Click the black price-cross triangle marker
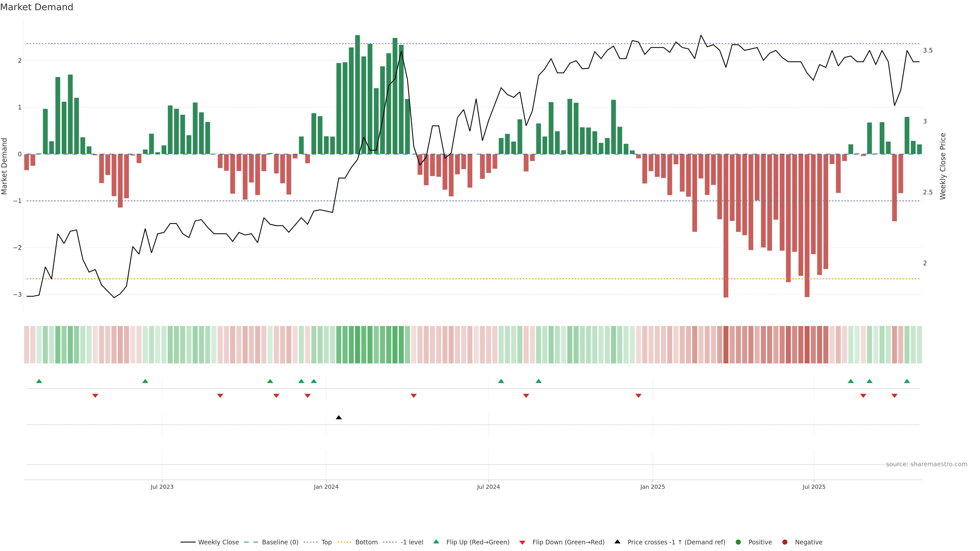This screenshot has height=551, width=980. (x=339, y=418)
